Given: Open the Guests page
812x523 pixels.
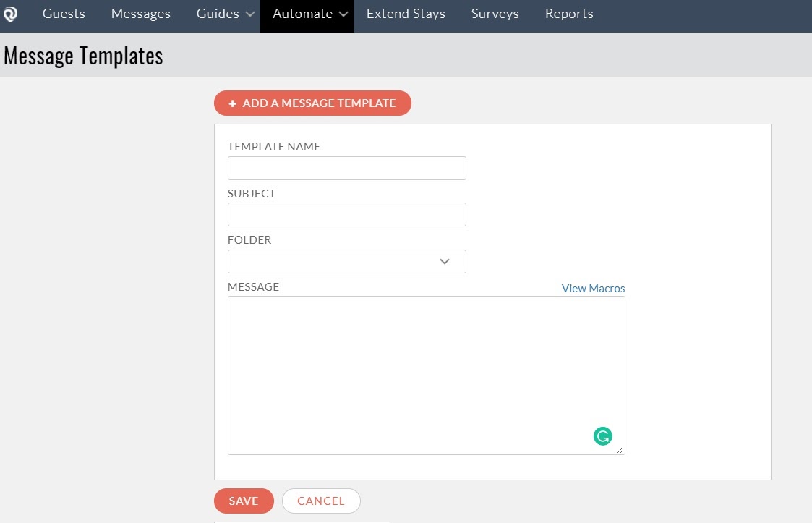Looking at the screenshot, I should [64, 14].
